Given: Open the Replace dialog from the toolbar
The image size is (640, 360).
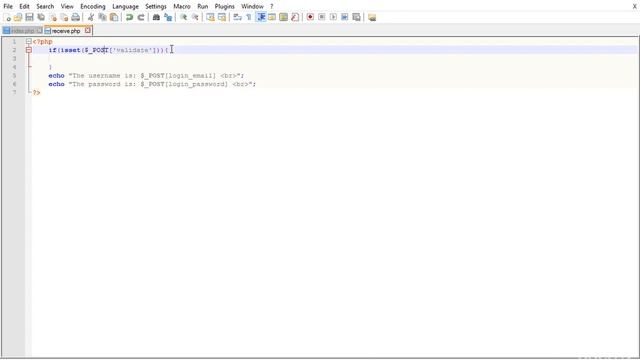Looking at the screenshot, I should (x=168, y=17).
